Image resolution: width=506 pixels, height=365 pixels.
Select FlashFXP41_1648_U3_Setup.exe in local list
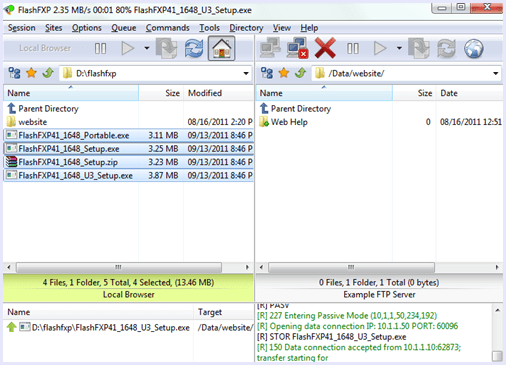[129, 175]
